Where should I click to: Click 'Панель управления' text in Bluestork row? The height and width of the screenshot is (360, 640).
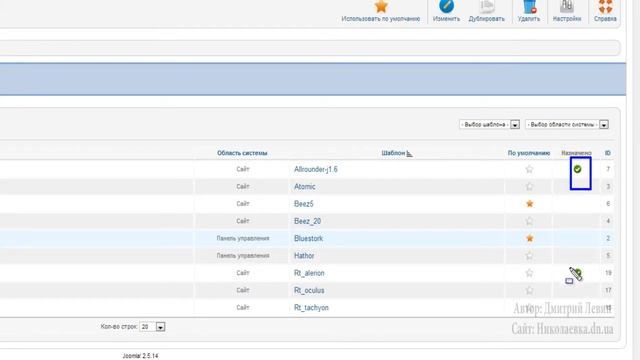(x=243, y=238)
